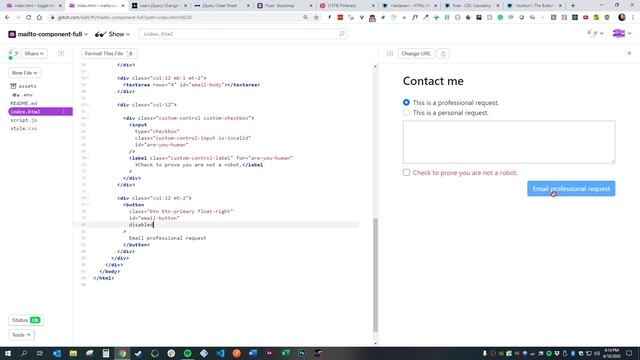Open the Windows notification center
Image resolution: width=640 pixels, height=360 pixels.
pyautogui.click(x=629, y=353)
